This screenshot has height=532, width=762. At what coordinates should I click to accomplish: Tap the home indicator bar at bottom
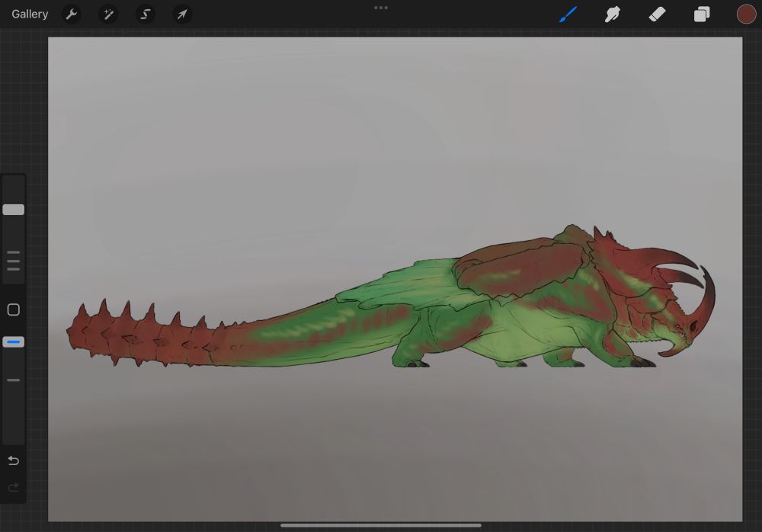click(x=381, y=525)
